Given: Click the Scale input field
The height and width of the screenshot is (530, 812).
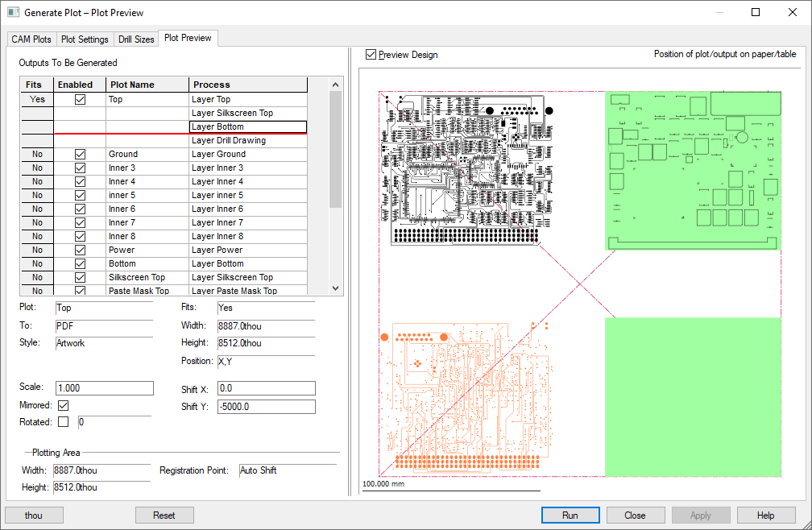Looking at the screenshot, I should pyautogui.click(x=104, y=388).
